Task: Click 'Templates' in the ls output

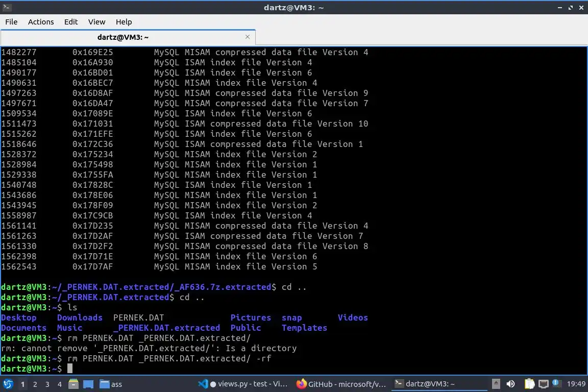Action: pyautogui.click(x=304, y=328)
